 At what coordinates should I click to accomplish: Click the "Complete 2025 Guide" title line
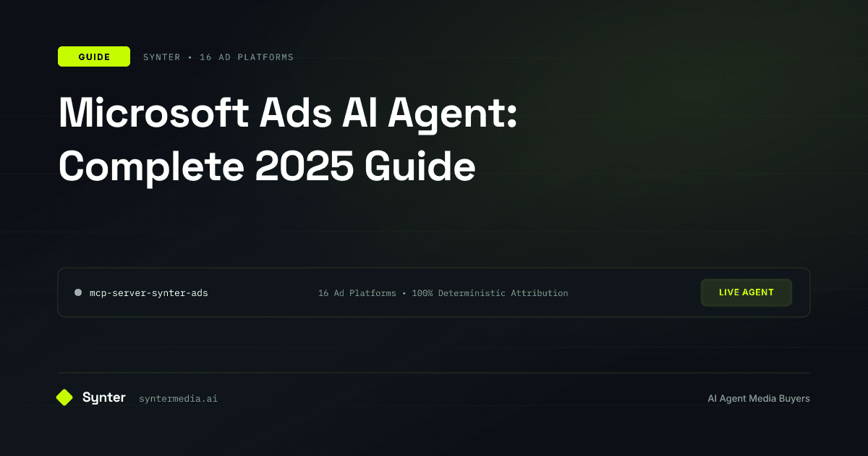click(x=267, y=166)
